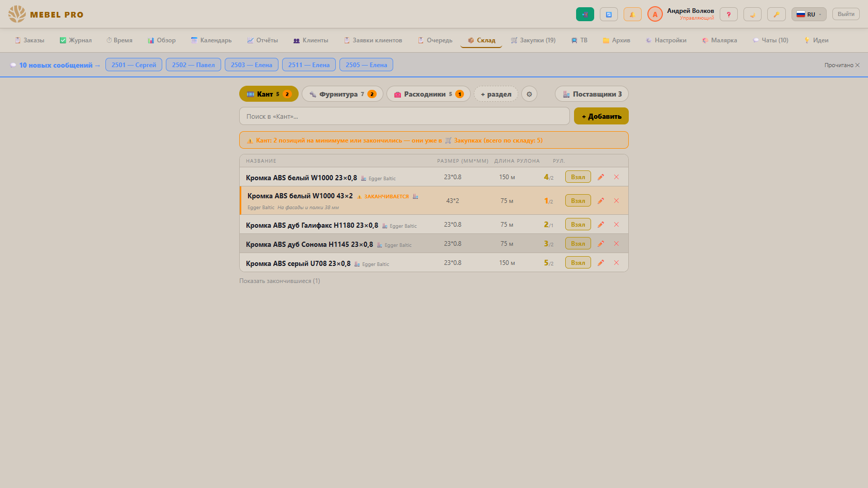Toggle the night mode moon icon
The image size is (868, 488).
pos(752,14)
